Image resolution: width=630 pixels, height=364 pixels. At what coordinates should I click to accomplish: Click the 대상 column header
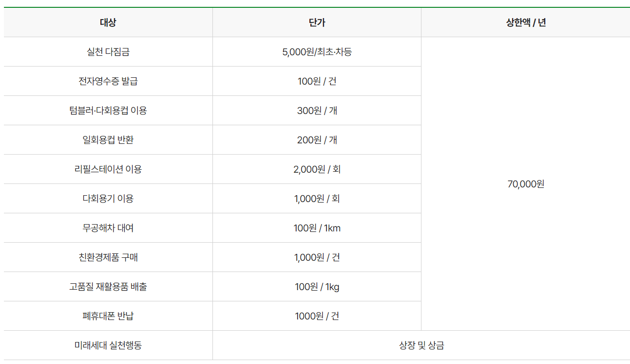[108, 23]
